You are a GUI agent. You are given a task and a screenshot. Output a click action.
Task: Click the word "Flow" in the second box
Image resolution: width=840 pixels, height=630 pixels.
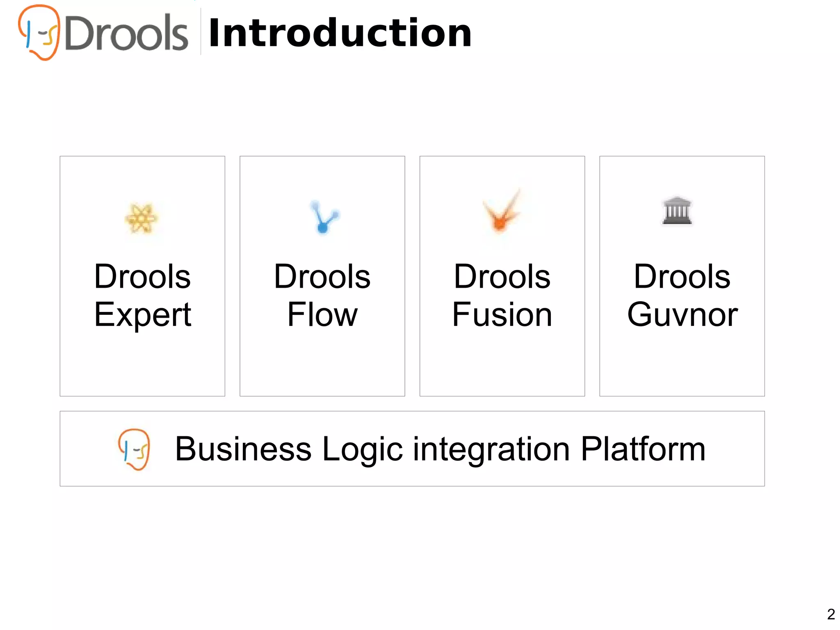pyautogui.click(x=322, y=315)
